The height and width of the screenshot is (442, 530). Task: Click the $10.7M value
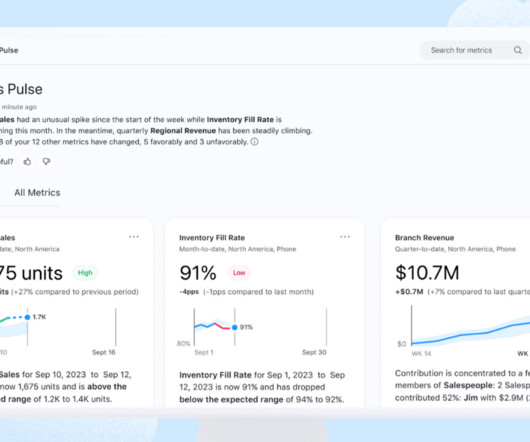pos(427,273)
